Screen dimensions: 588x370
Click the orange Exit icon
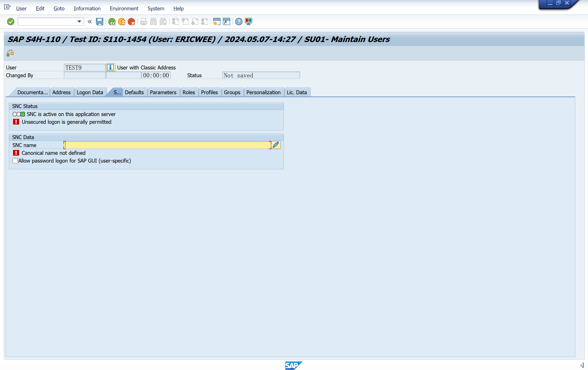(122, 22)
